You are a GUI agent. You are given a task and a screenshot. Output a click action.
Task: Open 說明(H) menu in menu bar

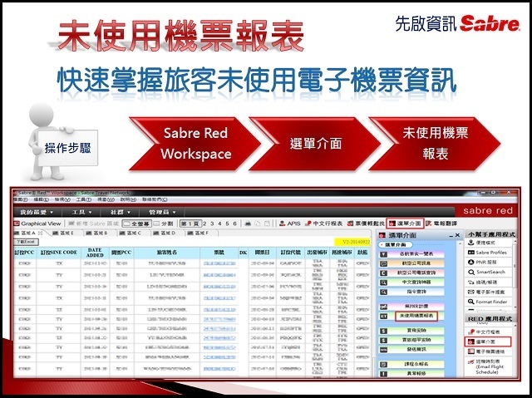(x=128, y=199)
